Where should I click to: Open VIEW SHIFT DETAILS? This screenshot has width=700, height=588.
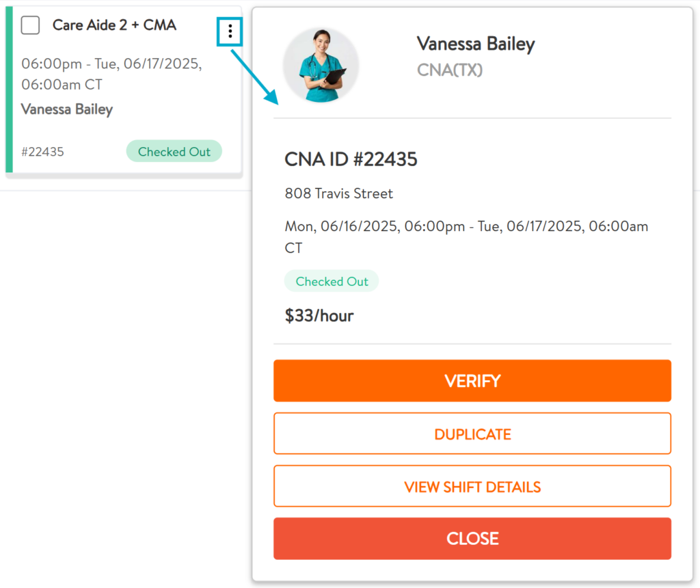[472, 486]
